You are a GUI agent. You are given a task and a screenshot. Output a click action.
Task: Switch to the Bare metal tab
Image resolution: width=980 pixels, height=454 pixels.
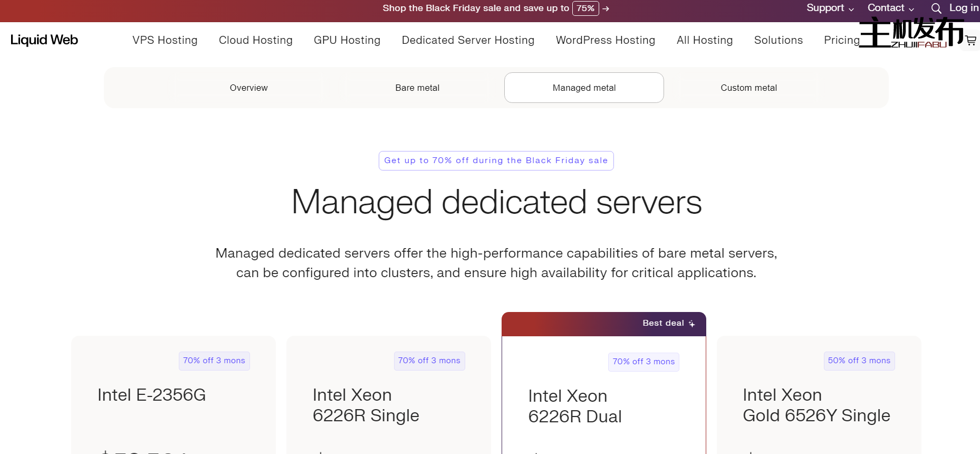click(417, 88)
